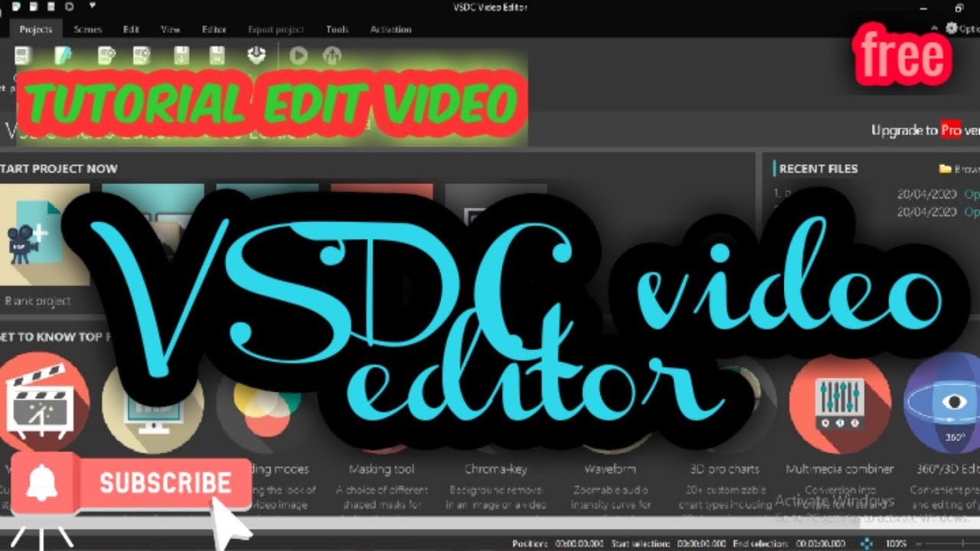Click the first recent file date 20/04/2020
The width and height of the screenshot is (980, 551).
pos(928,194)
